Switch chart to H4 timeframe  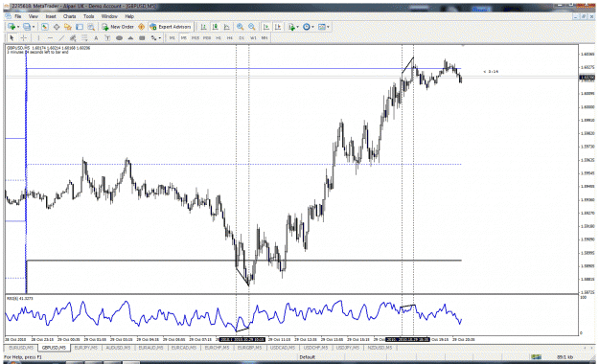(230, 37)
